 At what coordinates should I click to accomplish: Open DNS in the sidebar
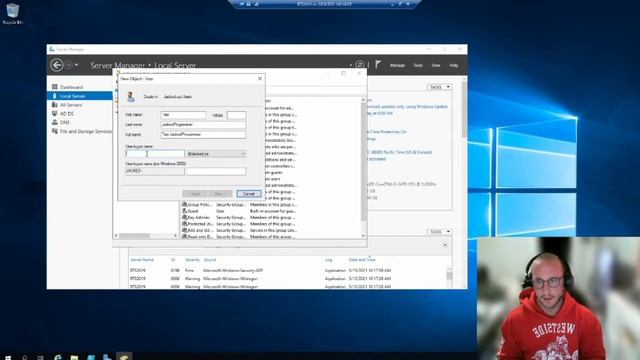65,122
